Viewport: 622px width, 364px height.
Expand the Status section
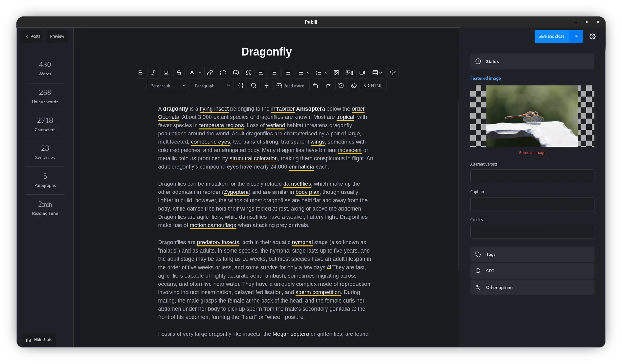coord(532,61)
